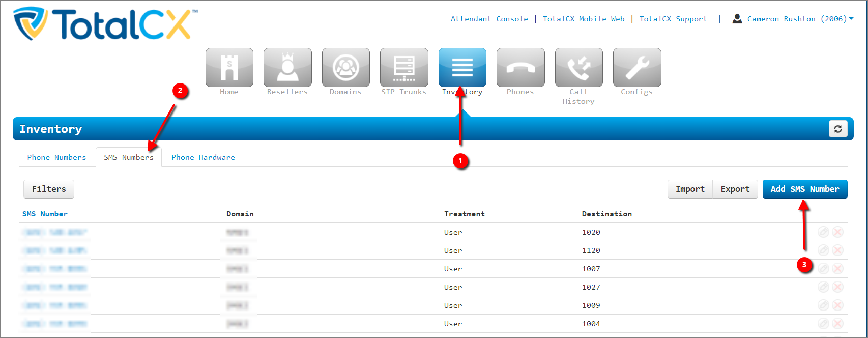Select destination value 1009
This screenshot has width=868, height=338.
591,305
